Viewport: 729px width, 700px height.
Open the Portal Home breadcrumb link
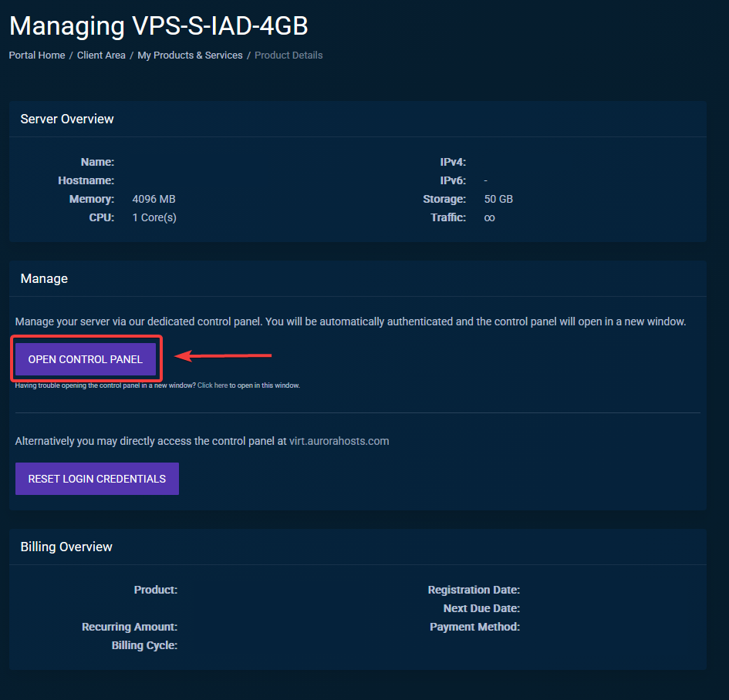click(37, 56)
